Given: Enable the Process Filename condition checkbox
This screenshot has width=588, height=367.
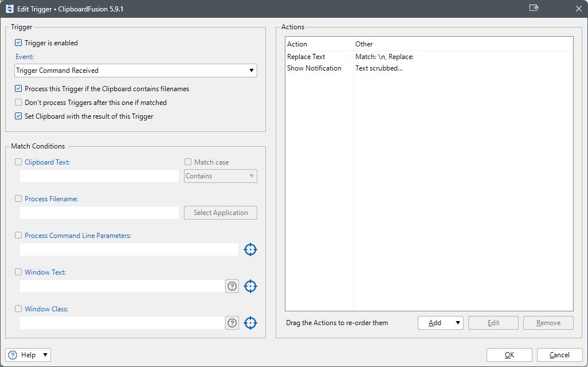Looking at the screenshot, I should pos(18,198).
